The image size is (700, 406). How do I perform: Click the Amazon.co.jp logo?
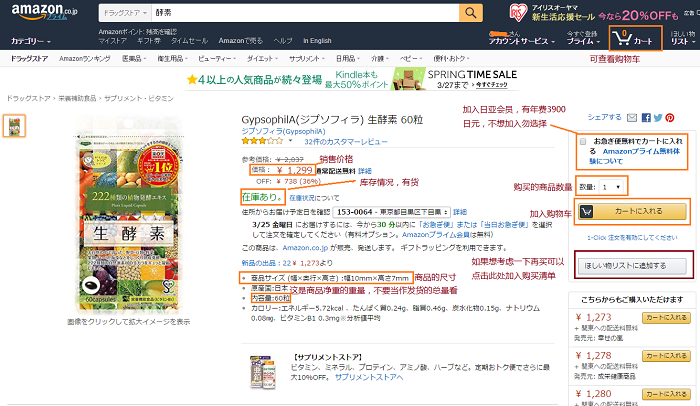[44, 12]
